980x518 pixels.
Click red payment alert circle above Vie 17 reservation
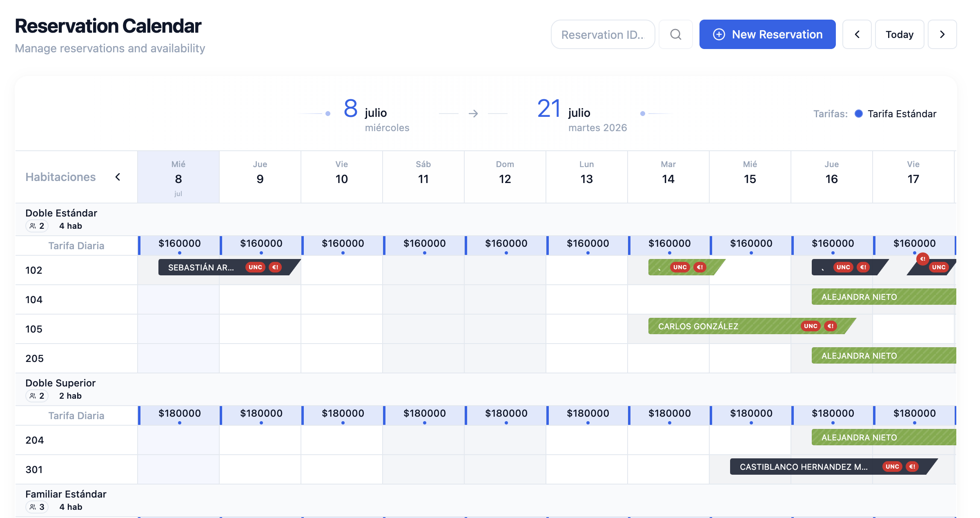tap(923, 259)
